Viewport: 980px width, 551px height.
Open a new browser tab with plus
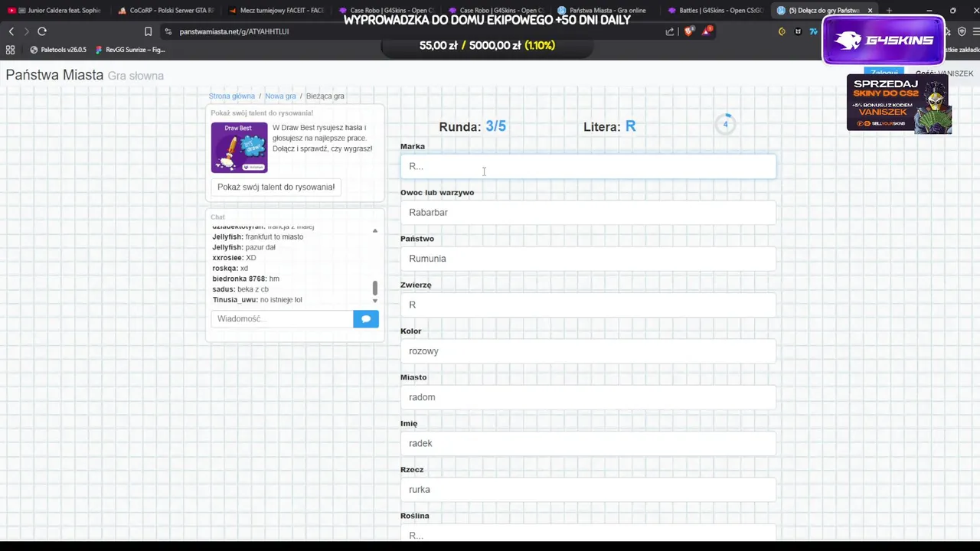tap(889, 11)
